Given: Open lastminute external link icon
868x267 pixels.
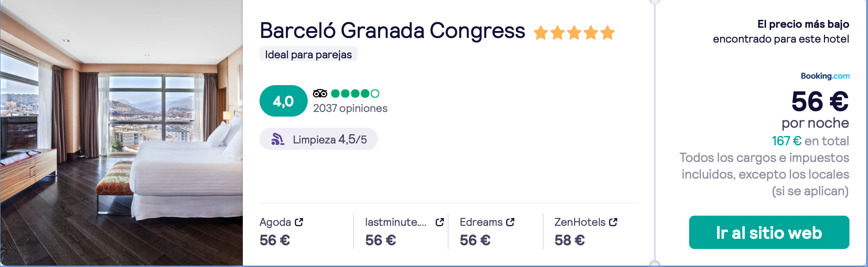Looking at the screenshot, I should [440, 222].
